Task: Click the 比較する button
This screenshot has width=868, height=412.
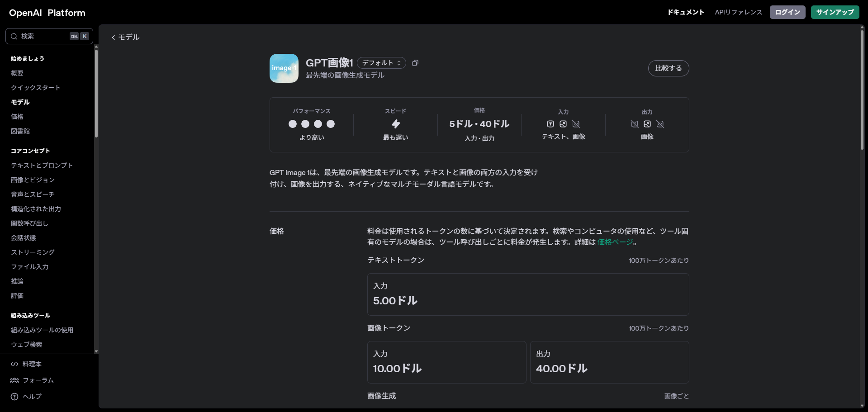Action: 669,68
